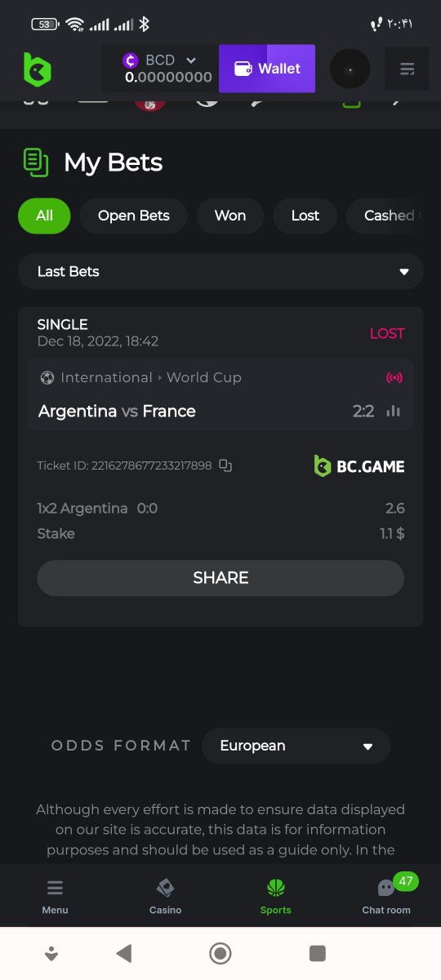The height and width of the screenshot is (980, 441).
Task: Open the Last Bets dropdown
Action: pyautogui.click(x=220, y=271)
